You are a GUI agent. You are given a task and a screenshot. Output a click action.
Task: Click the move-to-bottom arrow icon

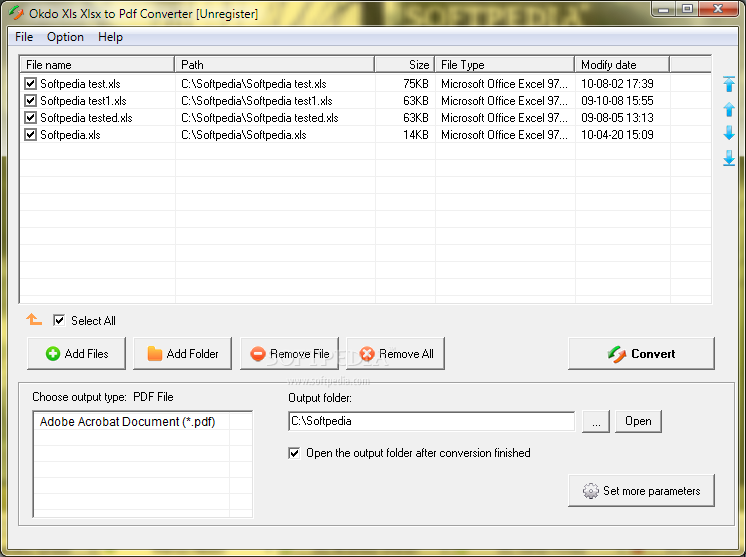click(x=729, y=158)
